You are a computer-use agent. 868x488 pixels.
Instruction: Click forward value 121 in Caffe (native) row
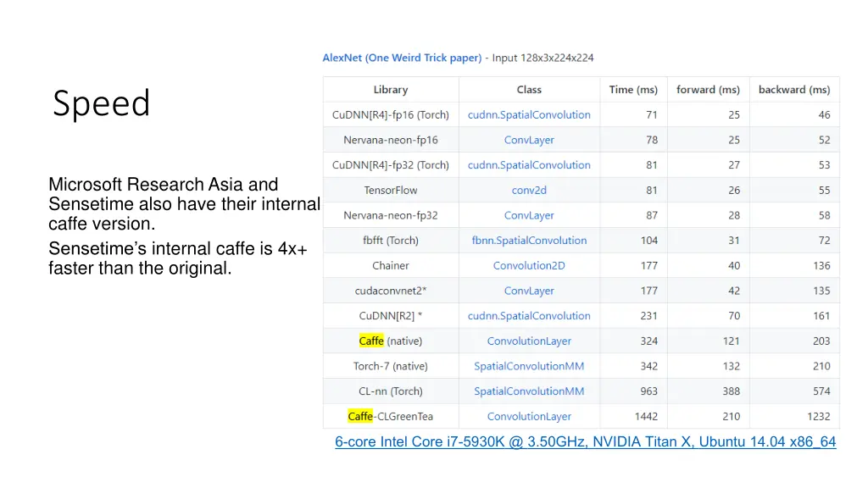[x=732, y=341]
